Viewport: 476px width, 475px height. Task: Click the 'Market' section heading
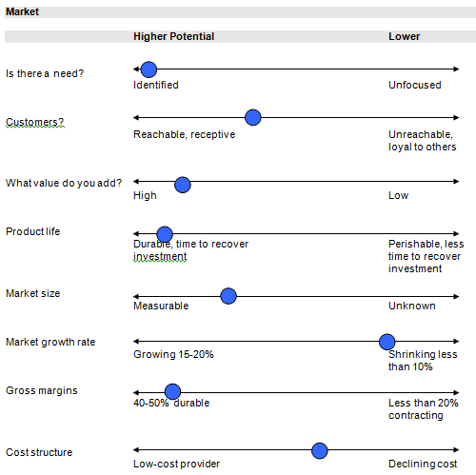(22, 11)
